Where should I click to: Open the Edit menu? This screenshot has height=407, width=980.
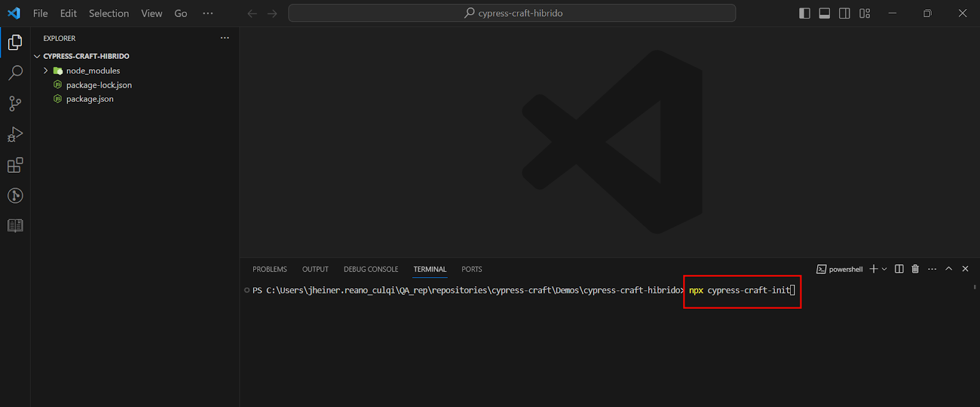point(69,13)
